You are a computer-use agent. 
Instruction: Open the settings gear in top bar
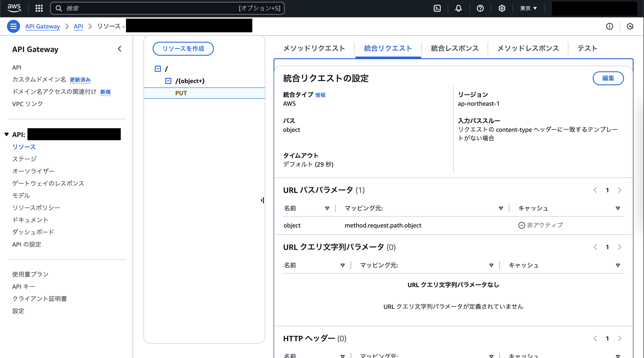(502, 8)
